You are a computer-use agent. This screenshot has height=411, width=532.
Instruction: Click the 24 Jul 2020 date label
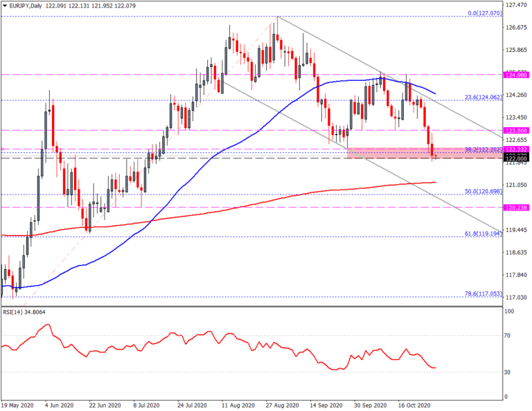coord(192,405)
